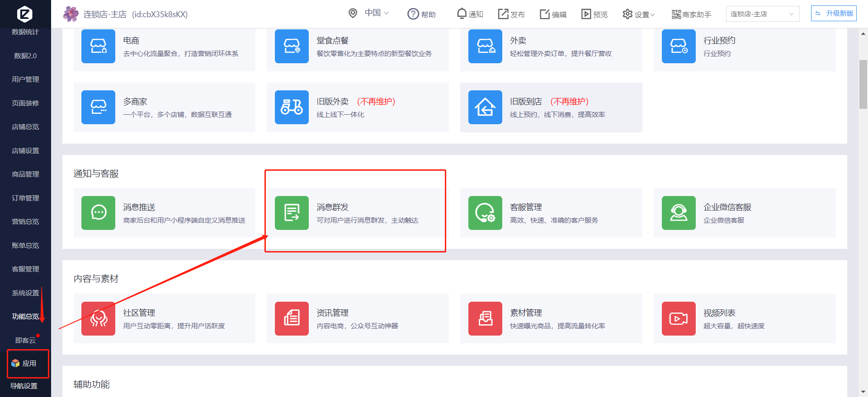Open 营销总览 in the sidebar
The width and height of the screenshot is (868, 397).
click(x=25, y=222)
